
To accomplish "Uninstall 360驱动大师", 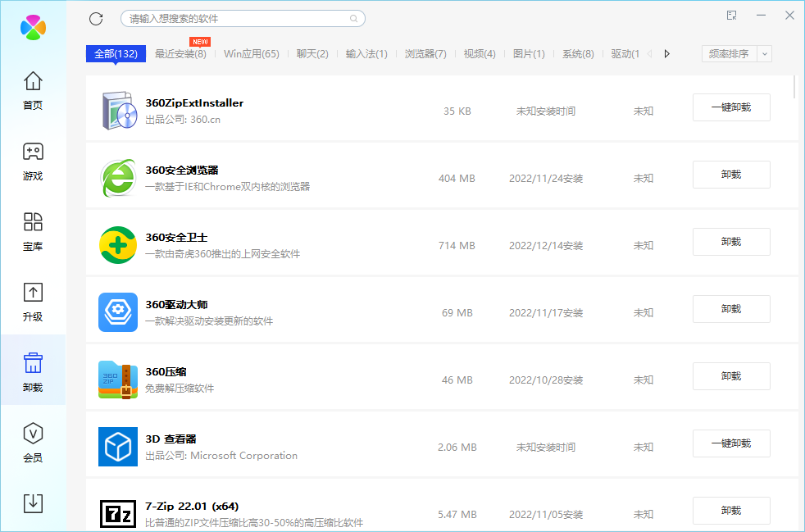I will click(731, 309).
